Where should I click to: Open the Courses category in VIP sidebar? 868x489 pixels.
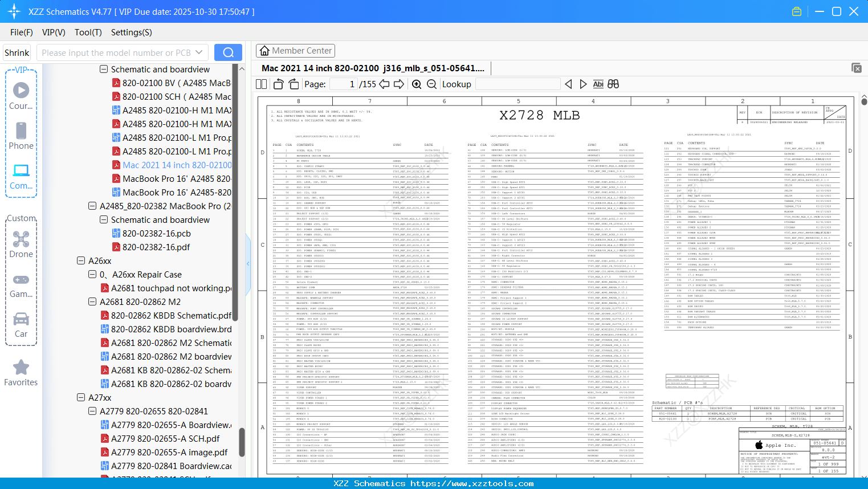click(x=21, y=96)
